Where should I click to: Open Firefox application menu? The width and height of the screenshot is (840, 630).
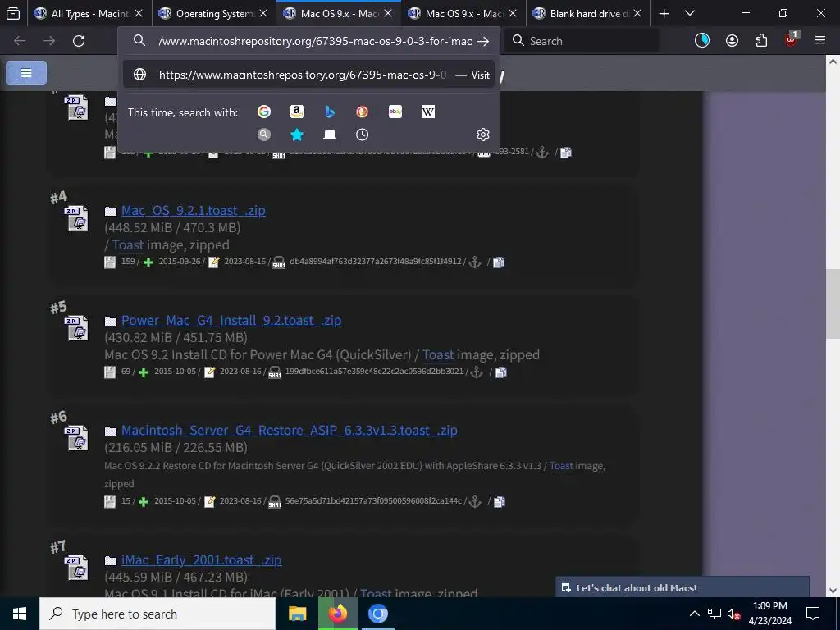820,41
